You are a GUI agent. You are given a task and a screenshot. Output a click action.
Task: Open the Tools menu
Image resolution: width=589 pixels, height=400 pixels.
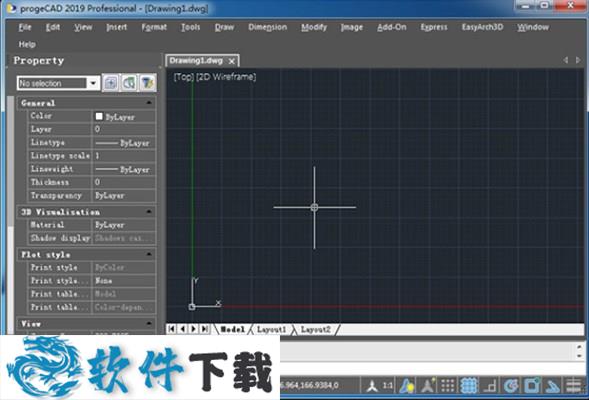190,27
